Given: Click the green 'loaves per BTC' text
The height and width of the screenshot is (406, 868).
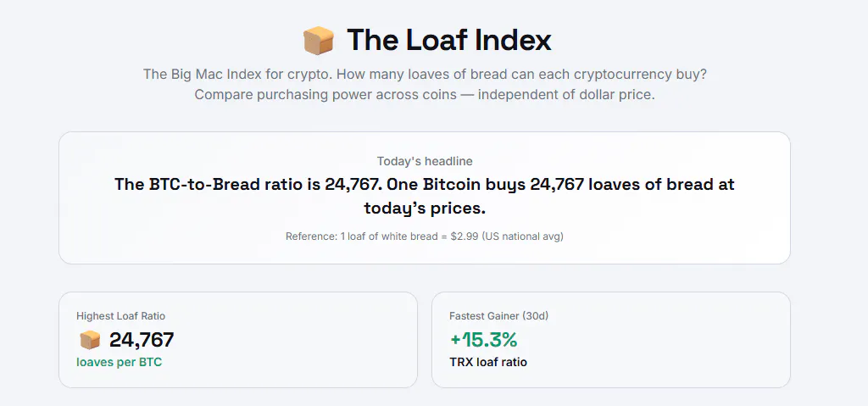Looking at the screenshot, I should pos(119,363).
